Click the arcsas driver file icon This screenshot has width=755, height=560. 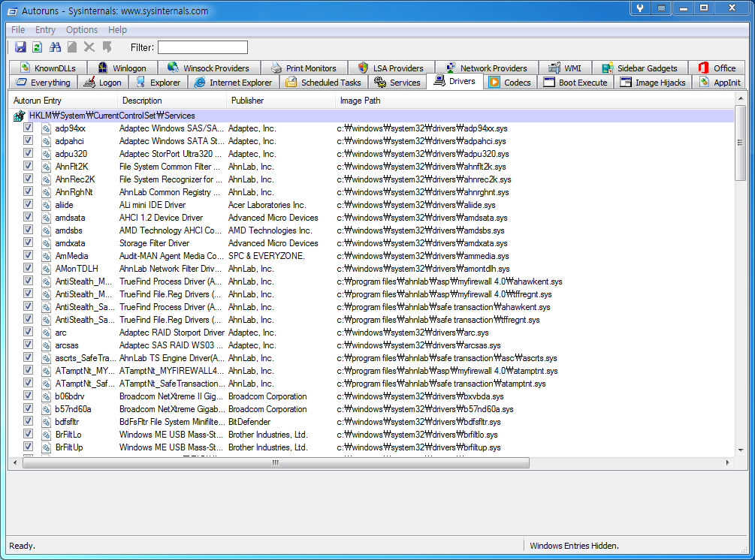[47, 345]
